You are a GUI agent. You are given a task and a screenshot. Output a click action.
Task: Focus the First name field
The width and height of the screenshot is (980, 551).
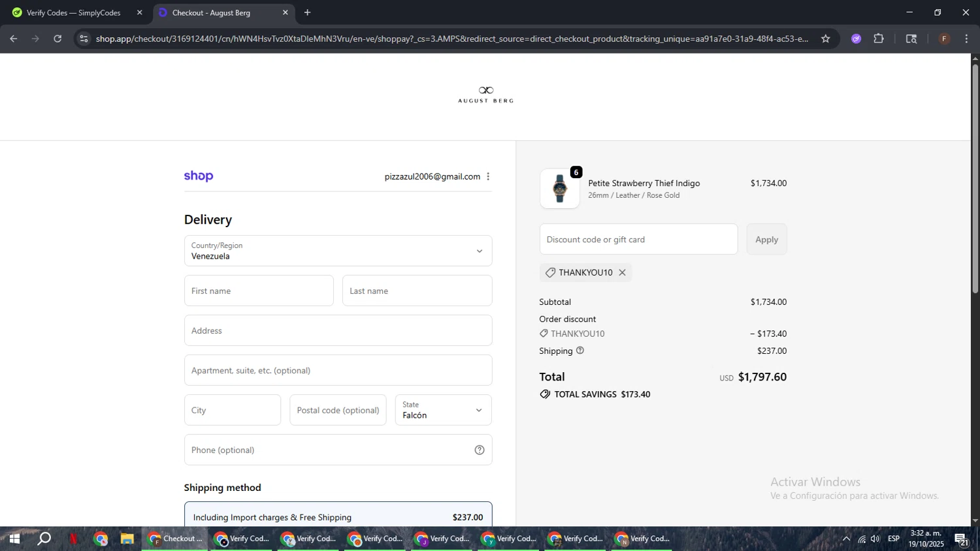pos(259,291)
